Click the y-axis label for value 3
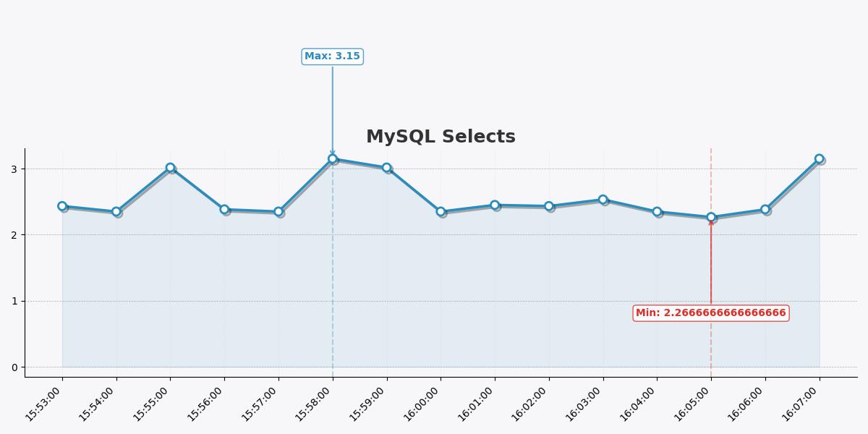This screenshot has width=868, height=434. (14, 169)
